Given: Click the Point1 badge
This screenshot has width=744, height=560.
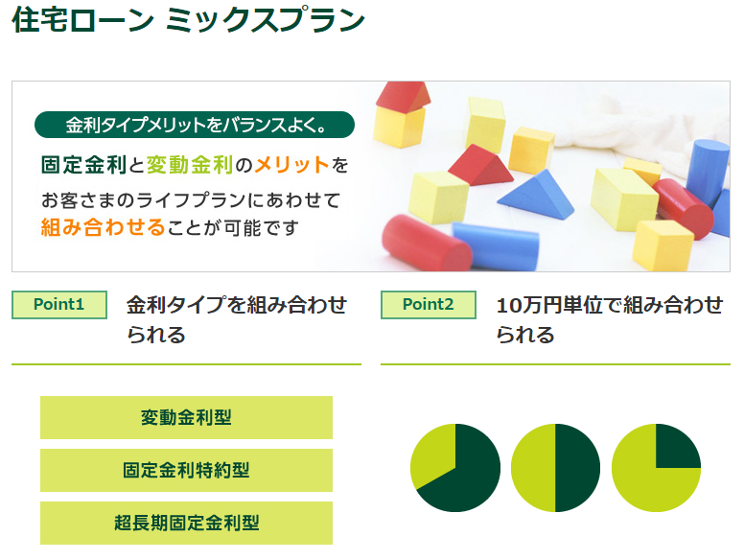Looking at the screenshot, I should coord(59,305).
